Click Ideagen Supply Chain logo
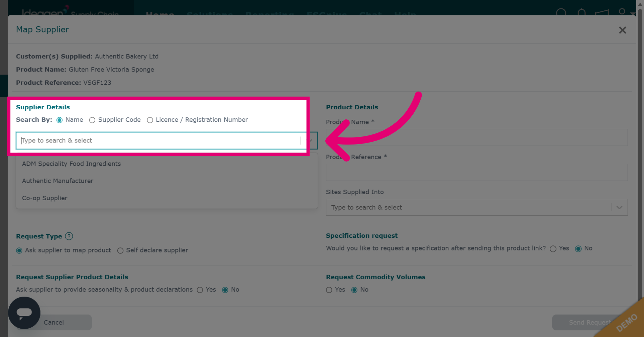 (70, 11)
